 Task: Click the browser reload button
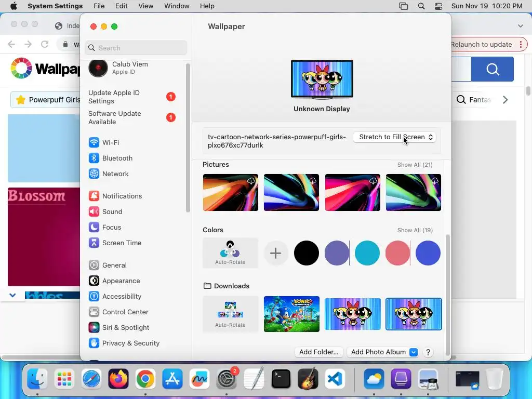[x=45, y=44]
